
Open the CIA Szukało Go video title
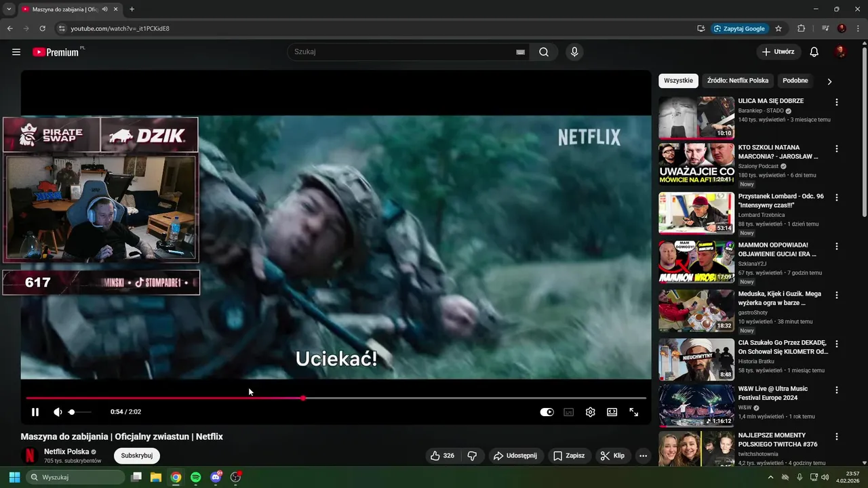783,347
